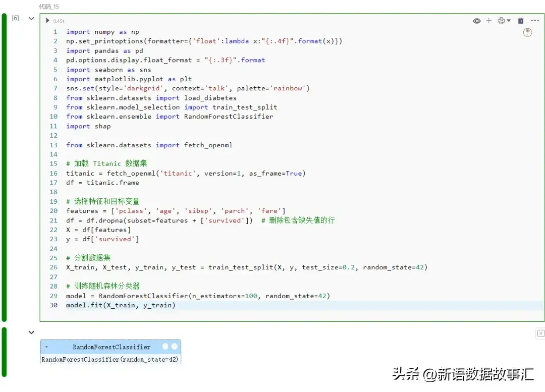This screenshot has height=392, width=545.
Task: Click the RandomForestClassifier header label
Action: [x=112, y=347]
